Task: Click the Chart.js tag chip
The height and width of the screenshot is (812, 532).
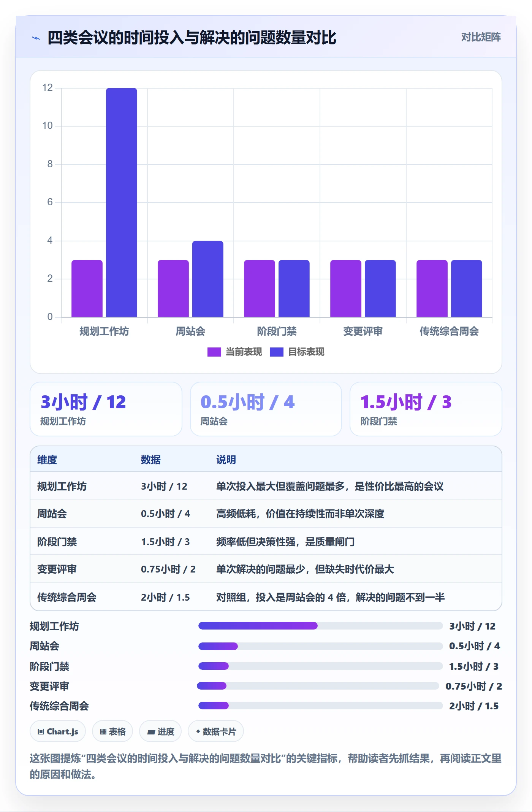Action: pyautogui.click(x=58, y=731)
